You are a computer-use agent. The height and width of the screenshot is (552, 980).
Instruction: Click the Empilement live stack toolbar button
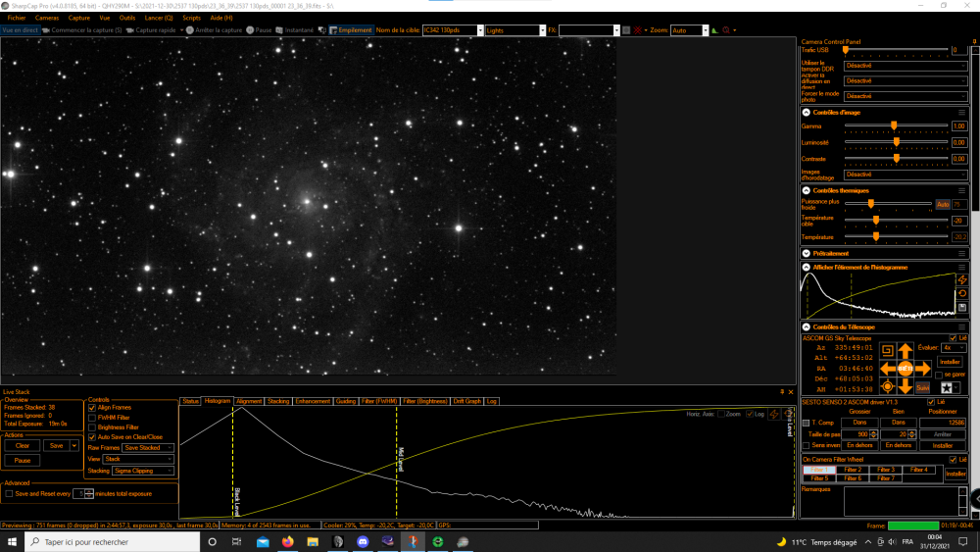351,30
